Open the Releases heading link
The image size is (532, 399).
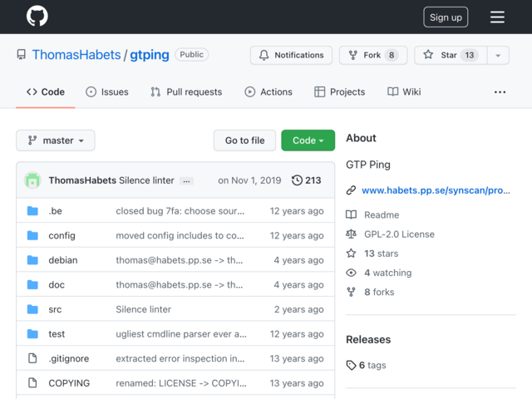click(368, 340)
